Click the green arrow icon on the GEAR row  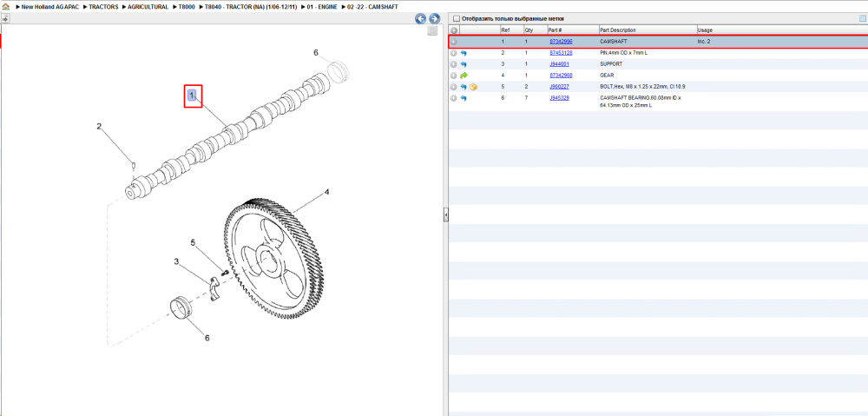[x=464, y=76]
